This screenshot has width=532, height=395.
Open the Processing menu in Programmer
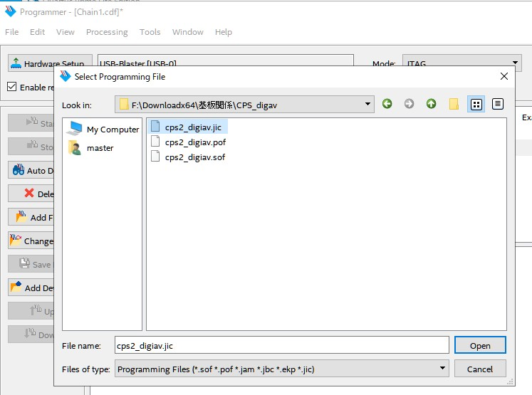point(107,32)
